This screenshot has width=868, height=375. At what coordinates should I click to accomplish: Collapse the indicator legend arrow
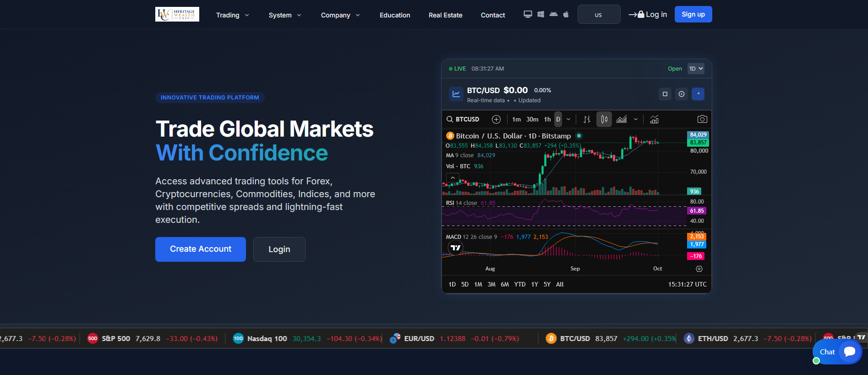[x=453, y=177]
